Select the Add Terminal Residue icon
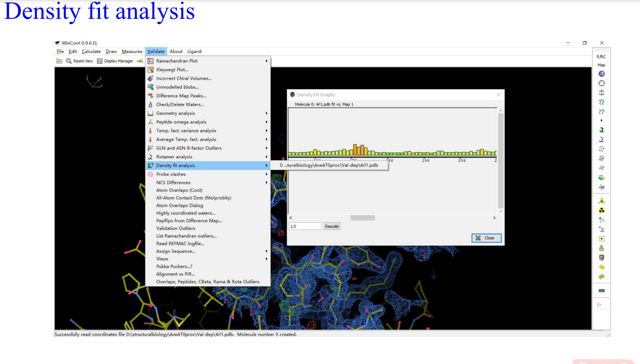 (x=602, y=220)
